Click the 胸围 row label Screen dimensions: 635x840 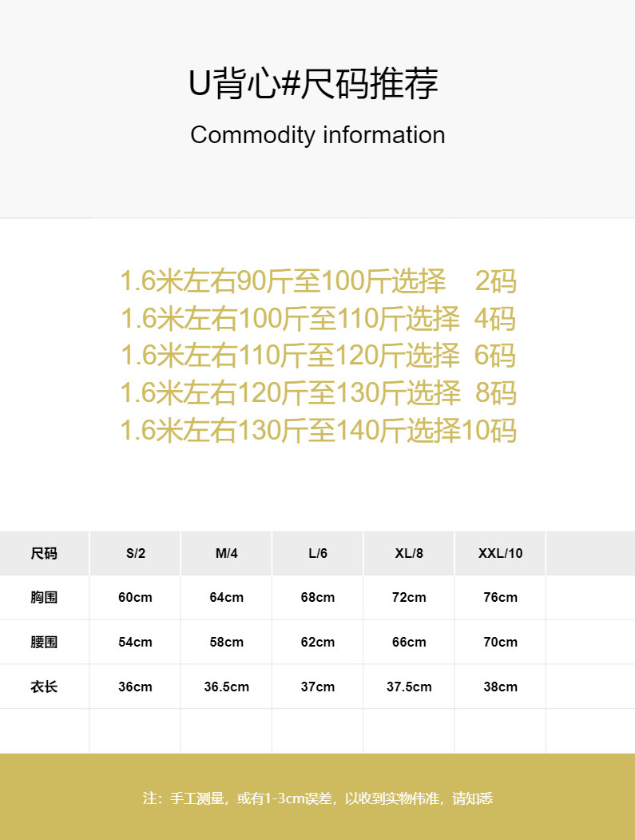(44, 598)
